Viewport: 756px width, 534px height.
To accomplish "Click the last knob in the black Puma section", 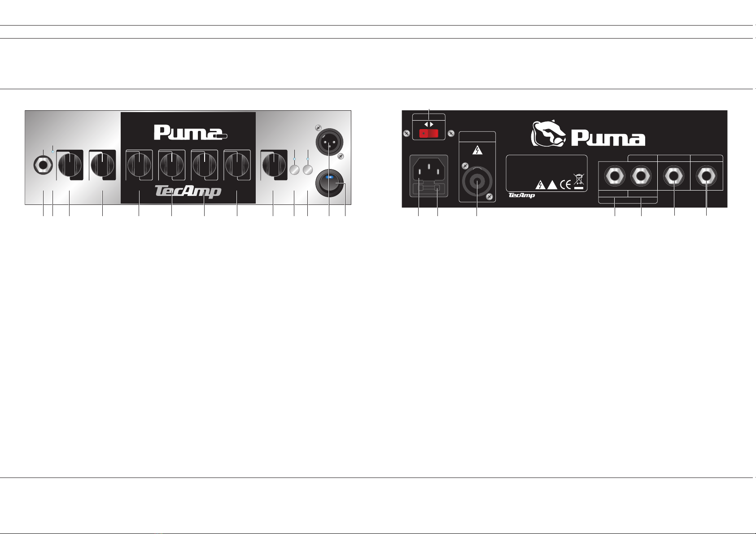I will (236, 165).
